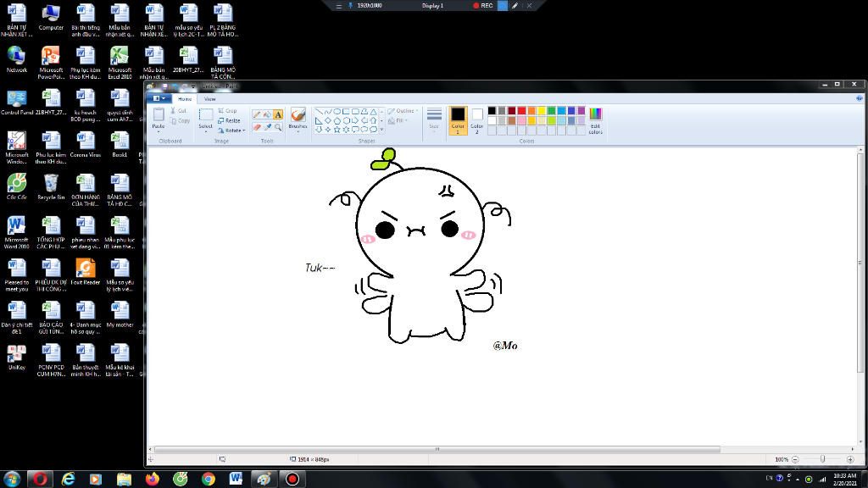Open Firefox from the taskbar
Viewport: 868px width, 488px height.
coord(153,479)
